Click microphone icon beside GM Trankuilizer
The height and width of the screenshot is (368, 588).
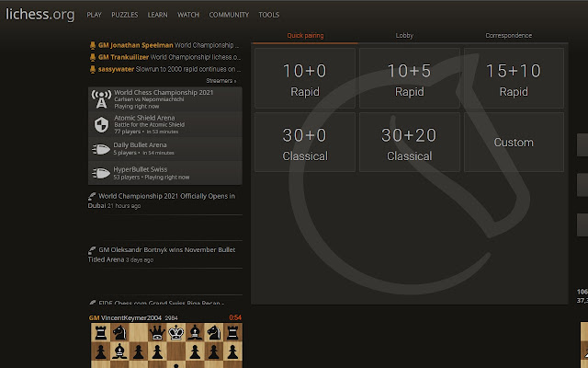(x=93, y=57)
